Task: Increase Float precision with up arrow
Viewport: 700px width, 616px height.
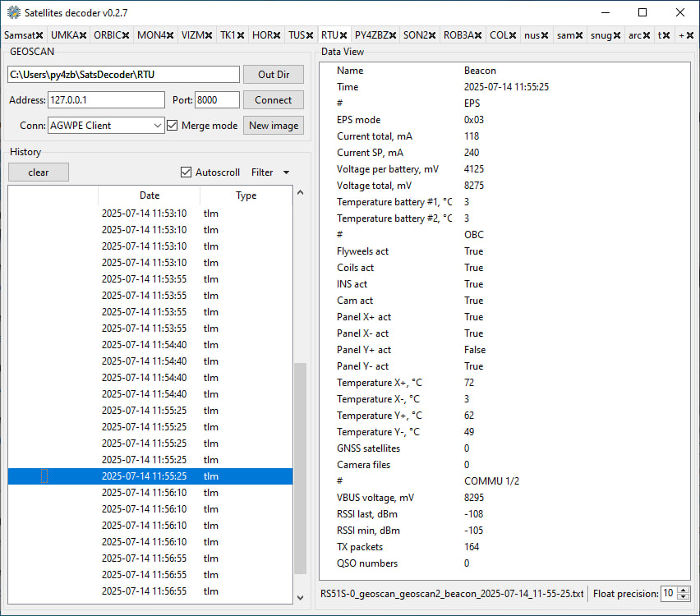Action: (683, 590)
